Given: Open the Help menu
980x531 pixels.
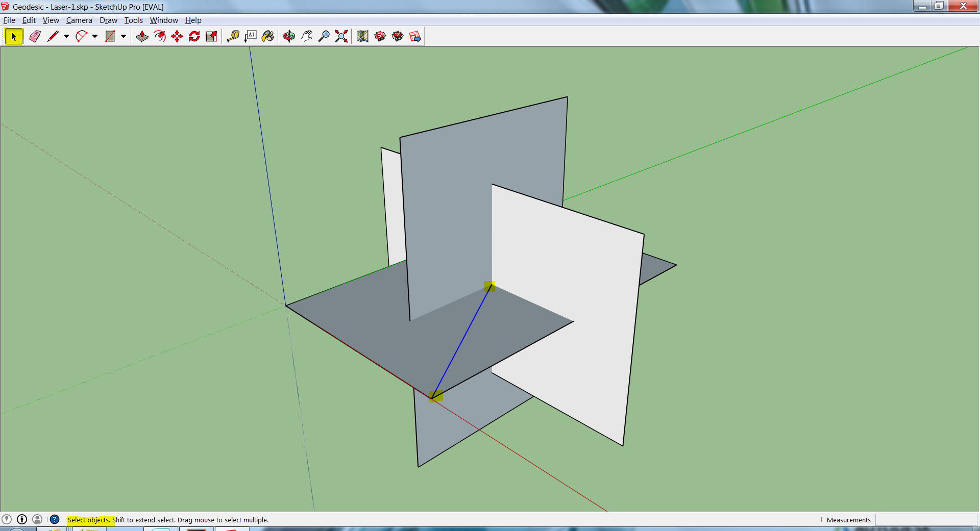Looking at the screenshot, I should [193, 20].
